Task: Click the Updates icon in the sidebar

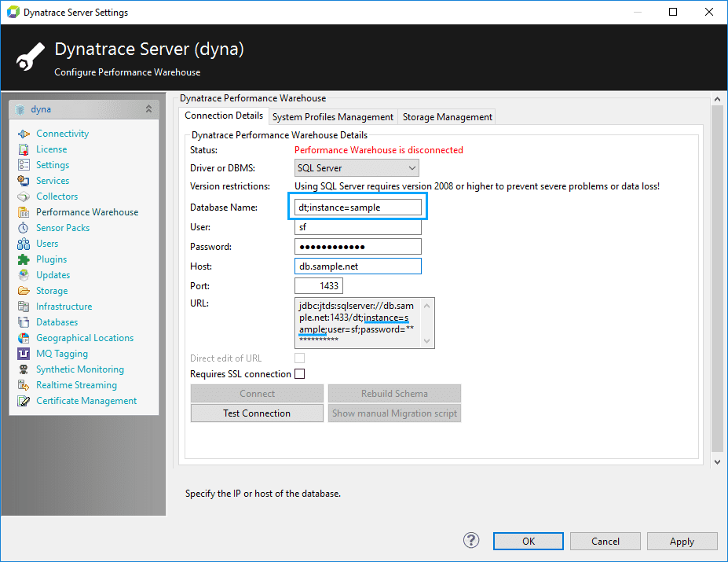Action: click(x=24, y=275)
